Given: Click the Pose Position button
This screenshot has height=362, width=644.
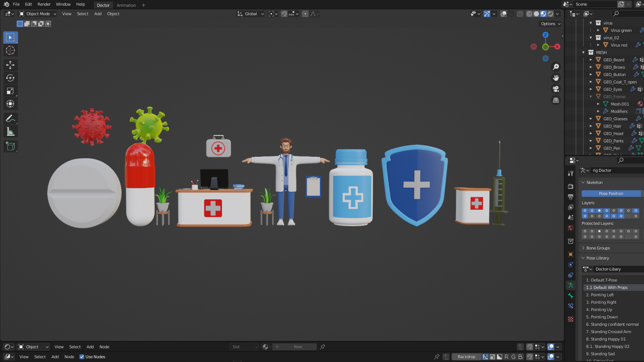Looking at the screenshot, I should [x=611, y=193].
